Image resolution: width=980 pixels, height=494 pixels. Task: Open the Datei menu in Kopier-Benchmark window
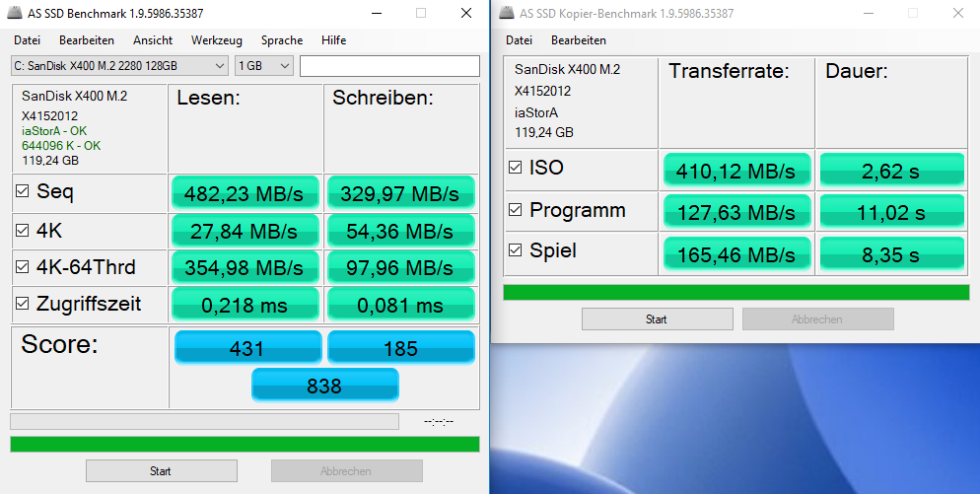coord(519,40)
